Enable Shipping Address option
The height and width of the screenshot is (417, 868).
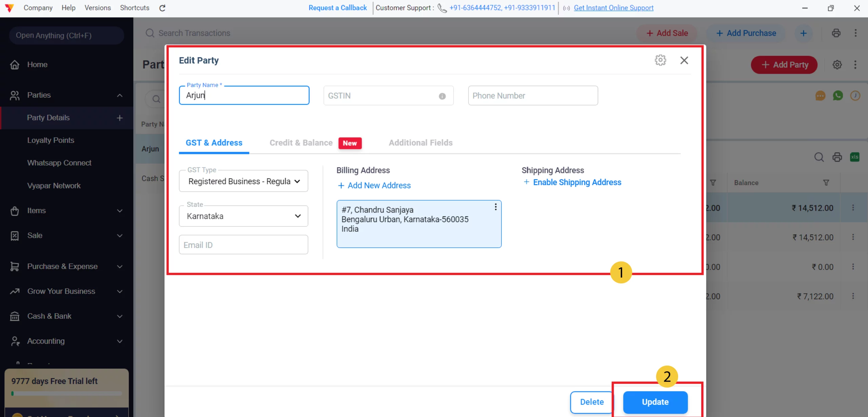pos(577,182)
